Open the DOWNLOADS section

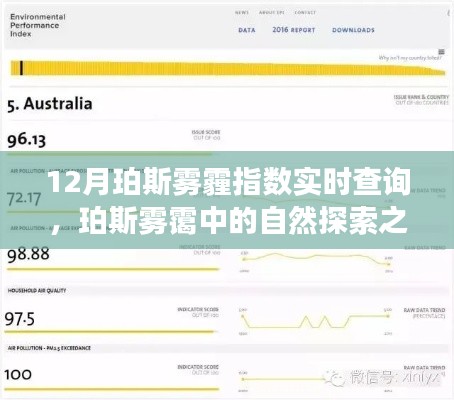(x=353, y=30)
